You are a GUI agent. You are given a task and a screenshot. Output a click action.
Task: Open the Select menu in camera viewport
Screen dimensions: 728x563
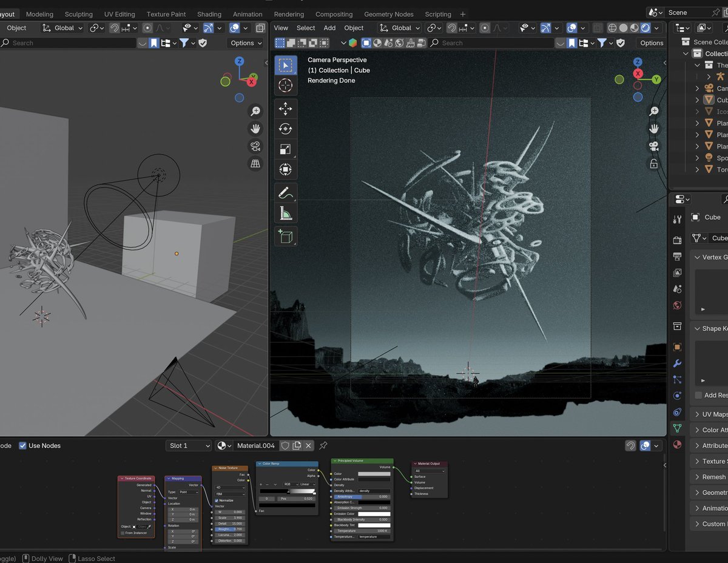pyautogui.click(x=306, y=28)
